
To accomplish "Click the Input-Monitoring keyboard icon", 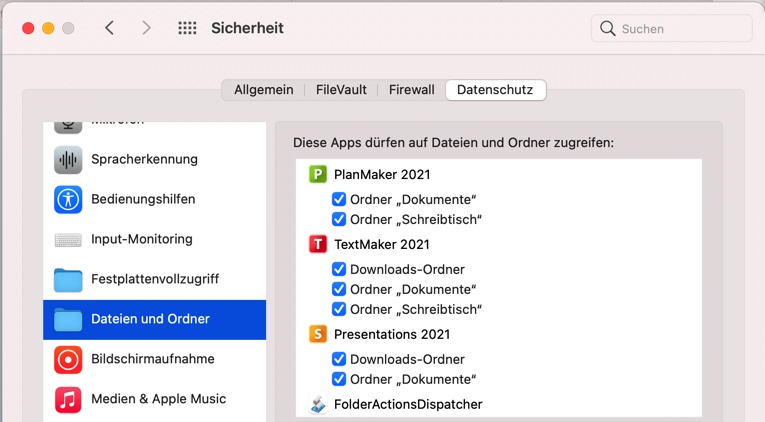I will tap(68, 240).
